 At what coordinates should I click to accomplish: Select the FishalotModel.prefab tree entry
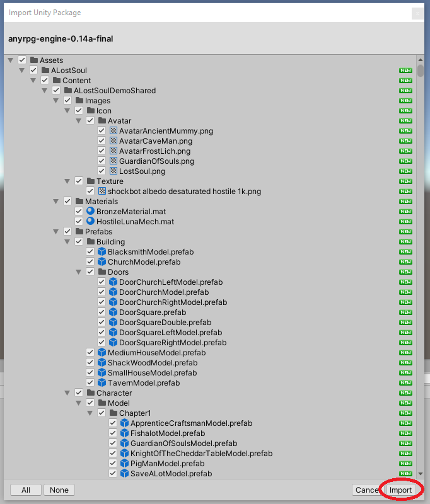167,433
